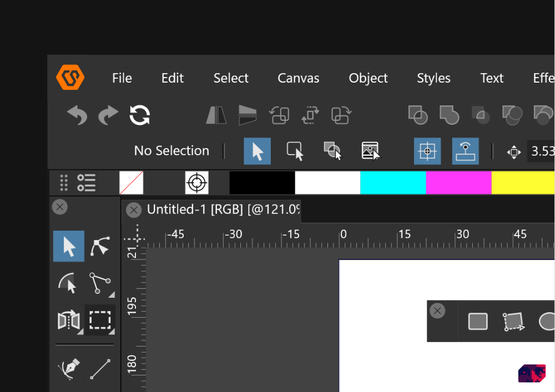The height and width of the screenshot is (392, 555).
Task: Click the flip horizontal icon
Action: pos(216,115)
